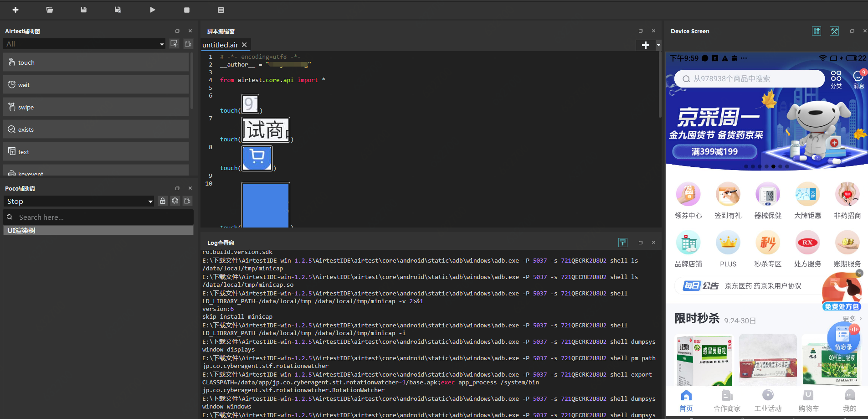The height and width of the screenshot is (419, 868).
Task: Open 大牌钜惠 icon on device
Action: pos(807,201)
